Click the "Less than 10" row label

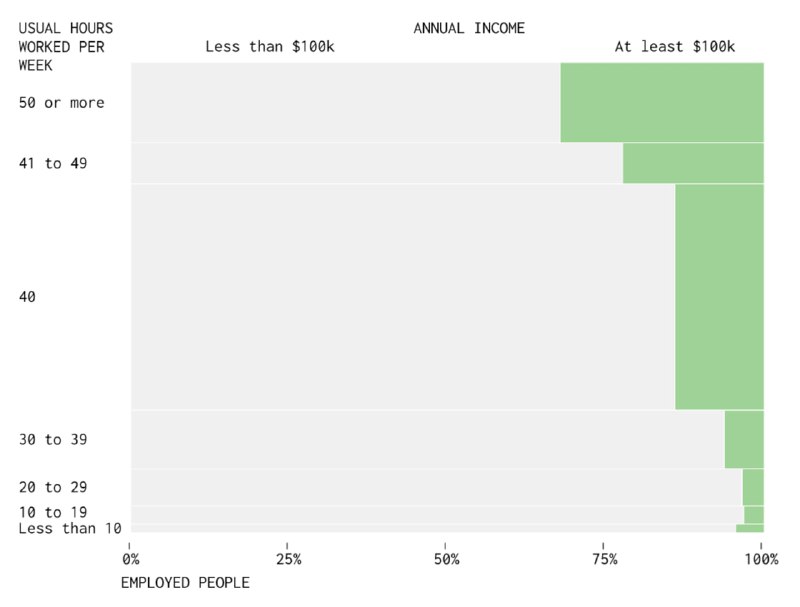[70, 528]
